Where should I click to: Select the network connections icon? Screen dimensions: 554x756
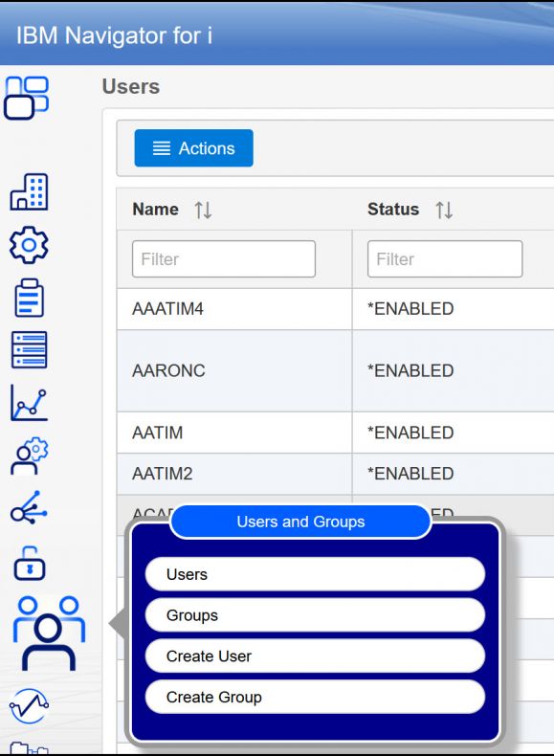tap(29, 508)
